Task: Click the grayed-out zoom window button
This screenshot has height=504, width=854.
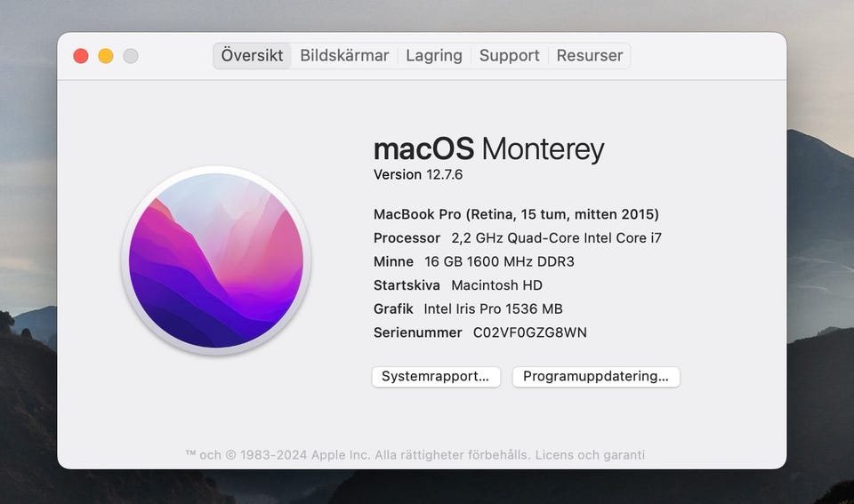Action: pyautogui.click(x=131, y=56)
